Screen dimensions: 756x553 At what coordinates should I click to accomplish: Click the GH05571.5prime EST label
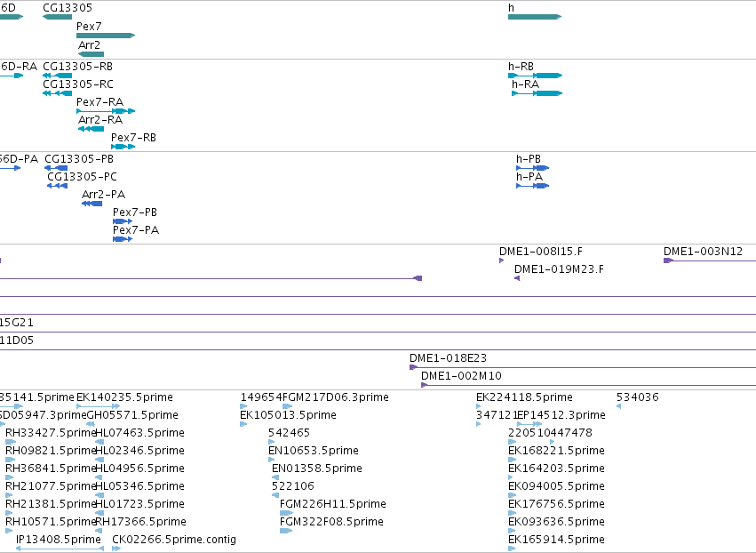click(x=132, y=415)
